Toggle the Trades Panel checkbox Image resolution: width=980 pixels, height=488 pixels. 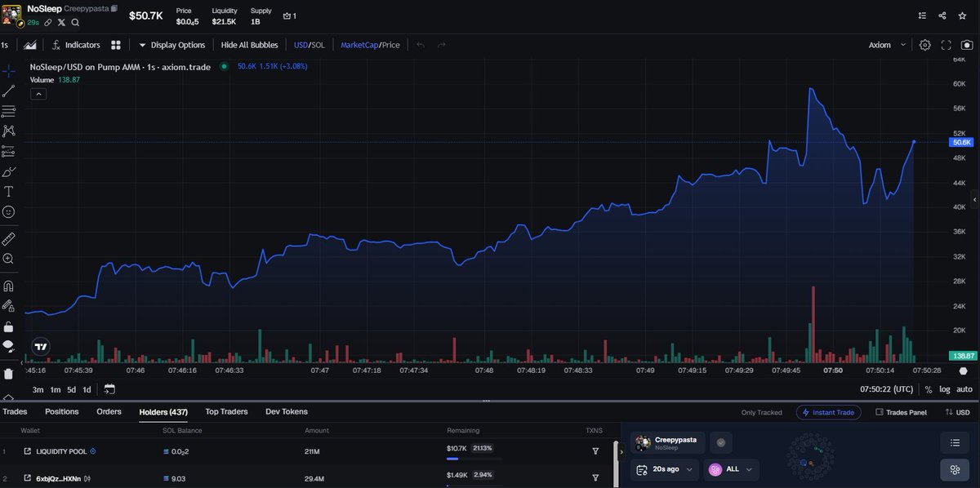coord(901,412)
